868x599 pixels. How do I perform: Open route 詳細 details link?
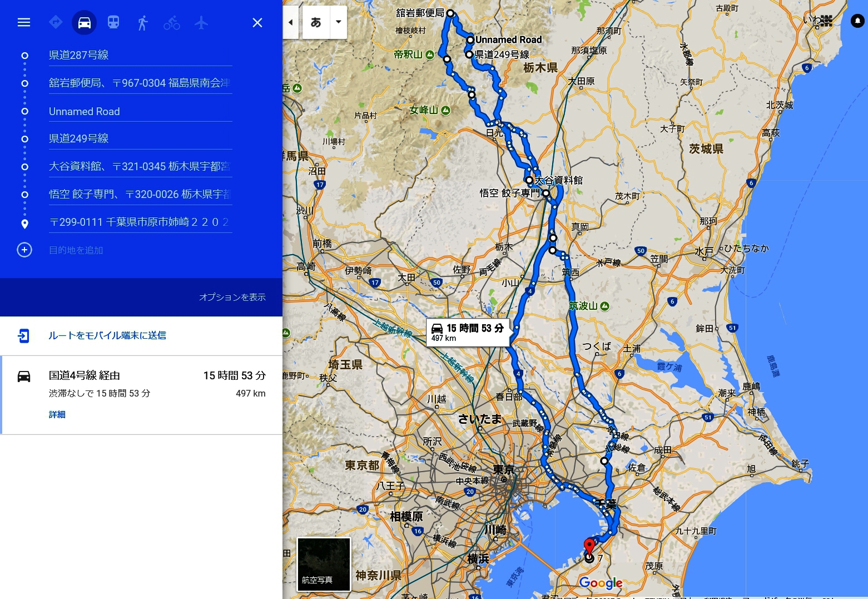click(57, 414)
